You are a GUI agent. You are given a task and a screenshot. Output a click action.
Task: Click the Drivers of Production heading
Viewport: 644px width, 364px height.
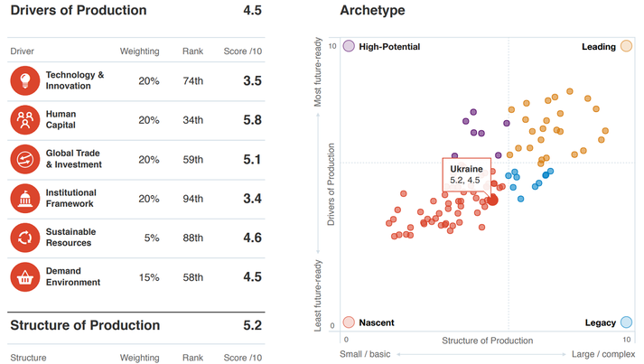[78, 11]
